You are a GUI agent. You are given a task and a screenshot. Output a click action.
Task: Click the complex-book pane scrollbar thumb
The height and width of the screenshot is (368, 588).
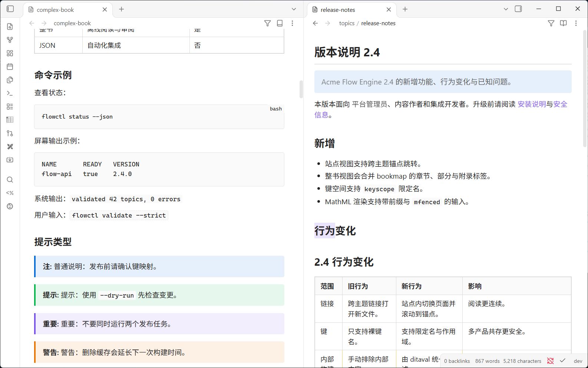(301, 89)
